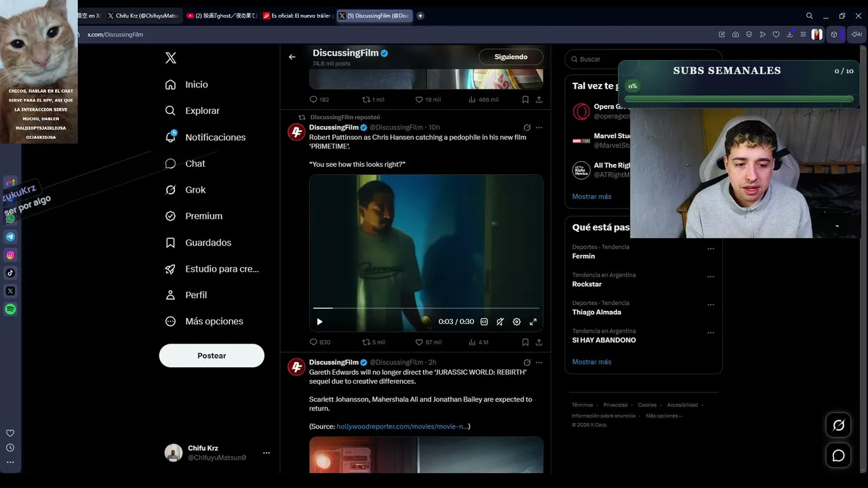Viewport: 868px width, 488px height.
Task: Open Notificaciones in the X sidebar
Action: pyautogui.click(x=205, y=137)
